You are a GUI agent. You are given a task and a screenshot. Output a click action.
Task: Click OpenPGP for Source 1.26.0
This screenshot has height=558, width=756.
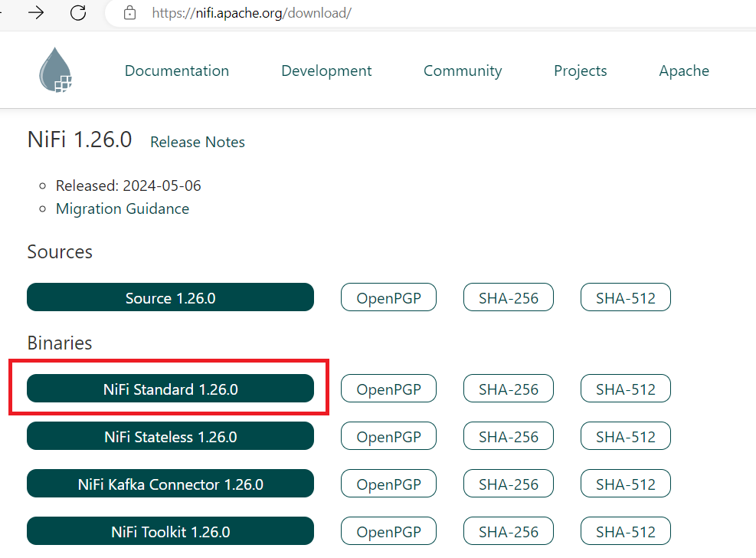coord(388,297)
